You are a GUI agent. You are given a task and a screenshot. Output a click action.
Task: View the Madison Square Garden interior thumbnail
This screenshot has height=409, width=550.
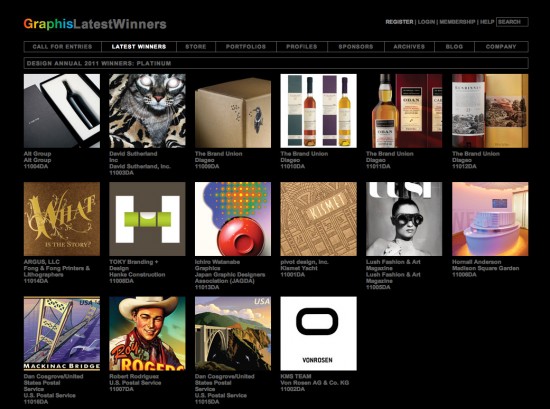[x=490, y=219]
